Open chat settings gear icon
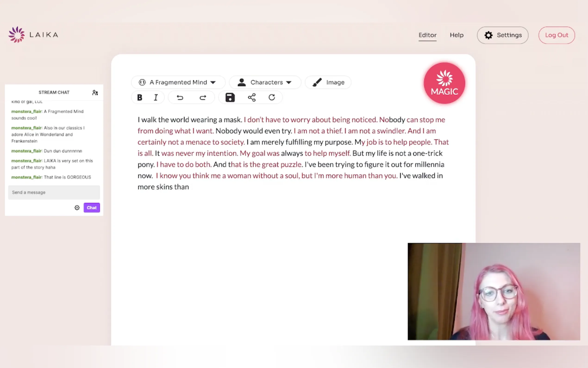Image resolution: width=588 pixels, height=368 pixels. click(77, 208)
